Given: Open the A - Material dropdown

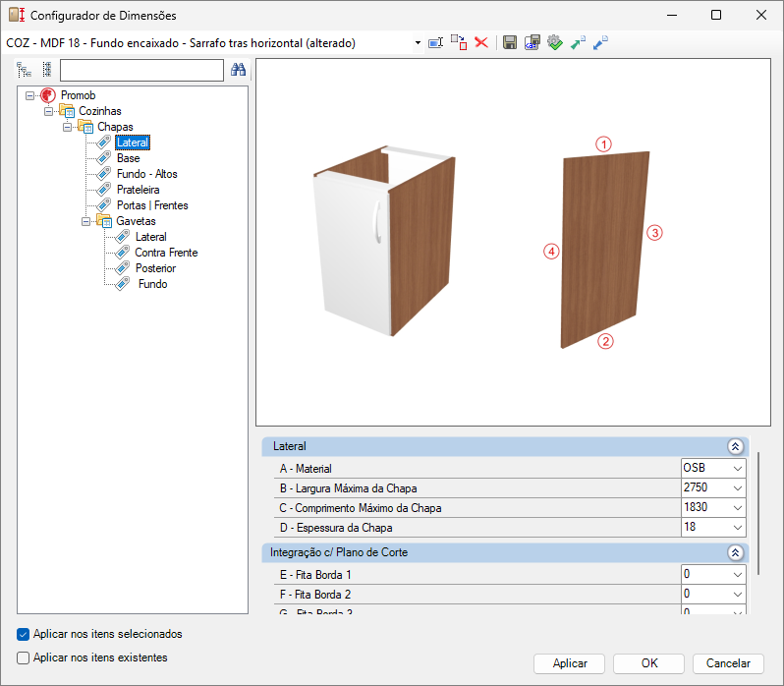Looking at the screenshot, I should click(x=738, y=469).
